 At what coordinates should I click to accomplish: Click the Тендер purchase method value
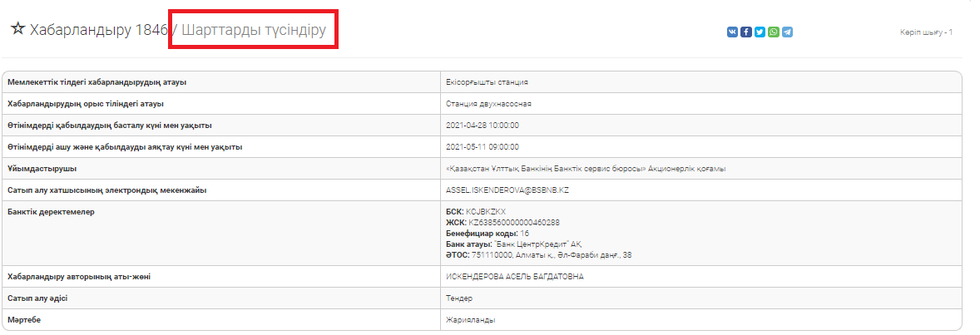coord(459,298)
